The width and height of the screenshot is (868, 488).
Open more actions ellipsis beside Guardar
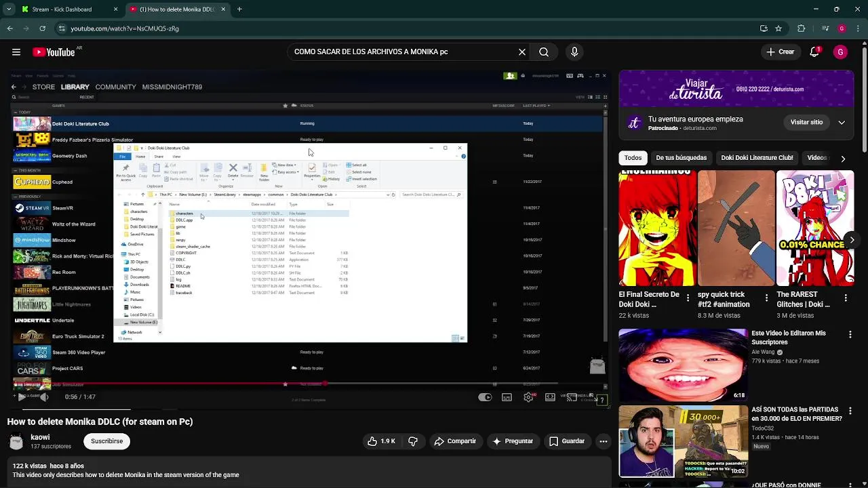604,441
